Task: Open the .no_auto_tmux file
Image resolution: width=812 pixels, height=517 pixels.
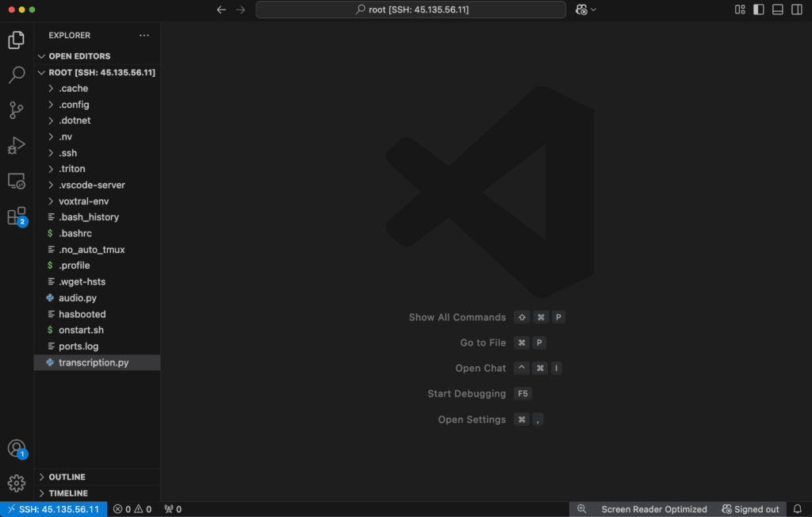Action: (x=97, y=249)
